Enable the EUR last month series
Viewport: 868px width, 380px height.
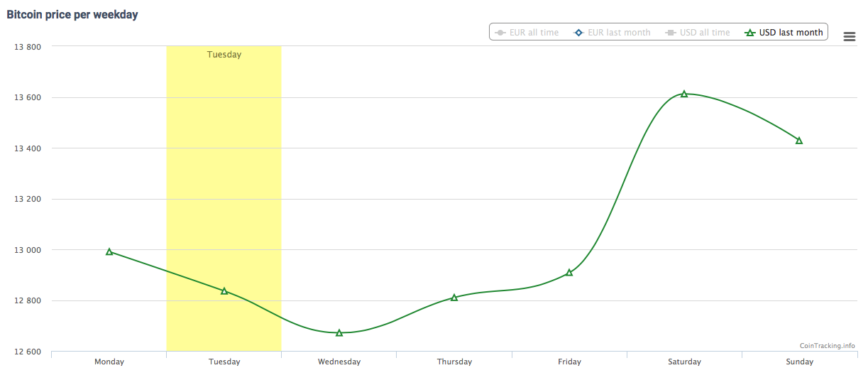tap(619, 33)
